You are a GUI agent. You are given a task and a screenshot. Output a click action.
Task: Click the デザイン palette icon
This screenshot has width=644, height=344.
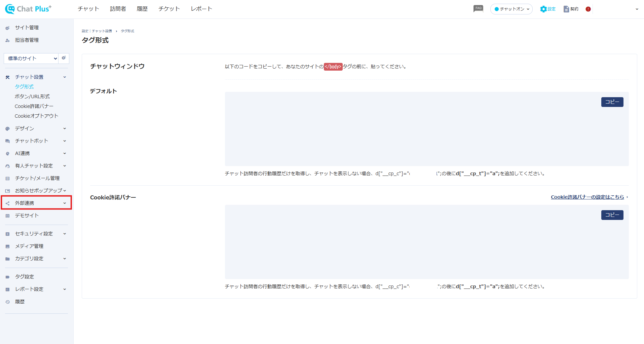[7, 129]
